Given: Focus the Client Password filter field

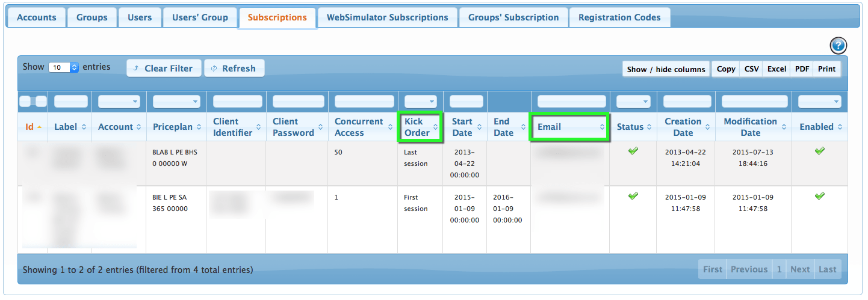Looking at the screenshot, I should point(298,102).
